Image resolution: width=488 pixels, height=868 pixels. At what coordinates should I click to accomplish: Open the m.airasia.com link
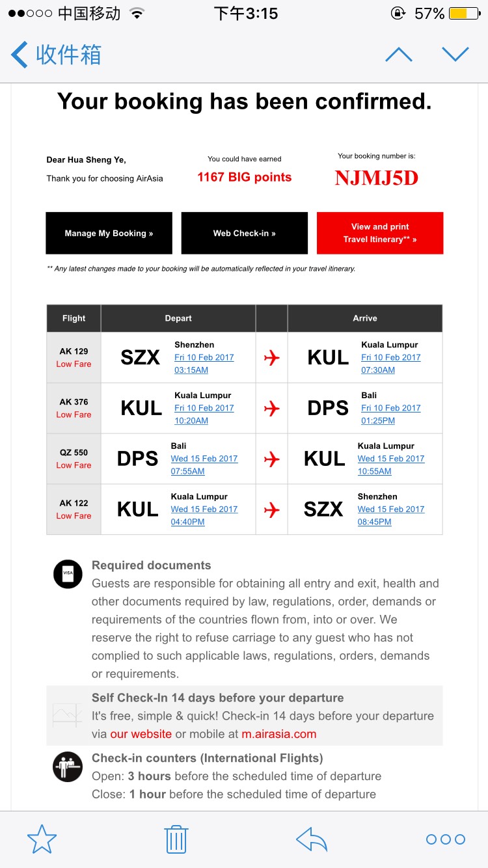279,734
